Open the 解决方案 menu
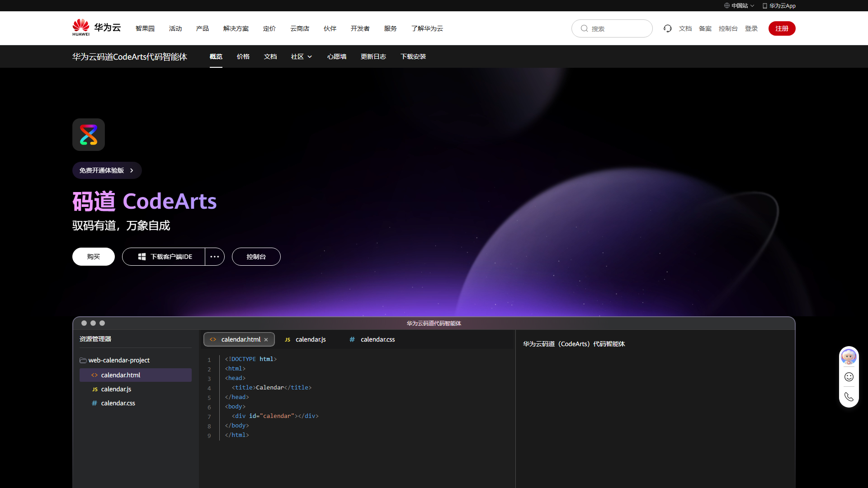The image size is (868, 488). [236, 28]
